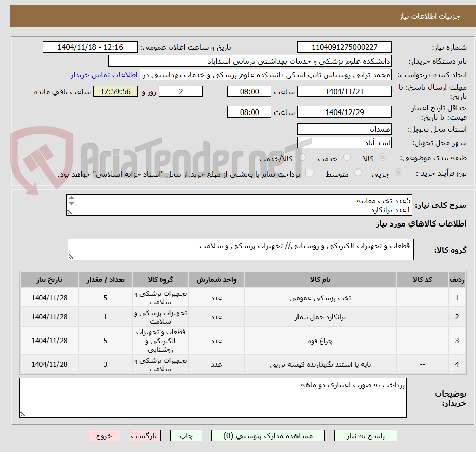Click the بازگشت back button

click(145, 435)
